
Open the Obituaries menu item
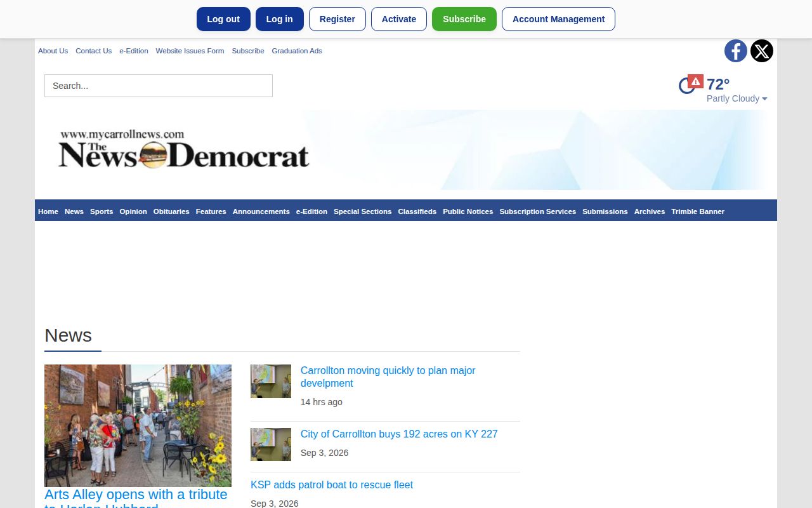(x=171, y=211)
